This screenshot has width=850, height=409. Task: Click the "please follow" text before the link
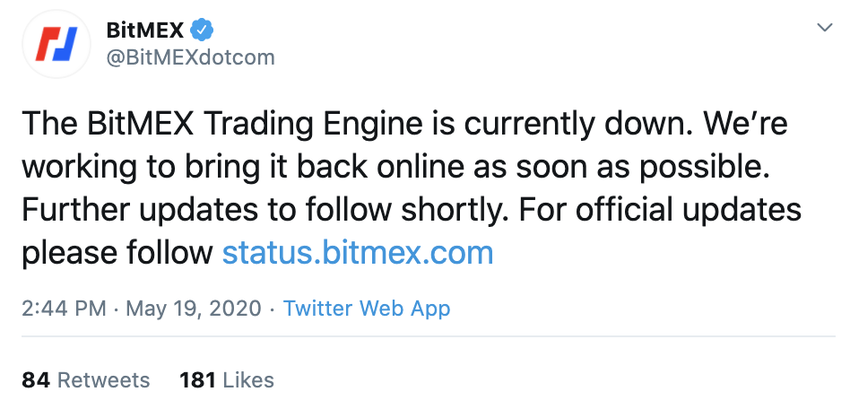(117, 252)
